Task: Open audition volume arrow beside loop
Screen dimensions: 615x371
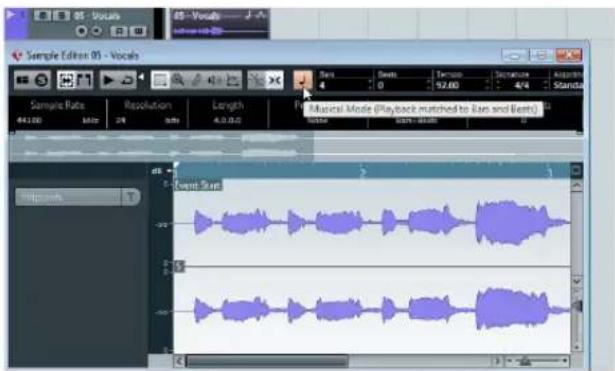Action: tap(141, 76)
